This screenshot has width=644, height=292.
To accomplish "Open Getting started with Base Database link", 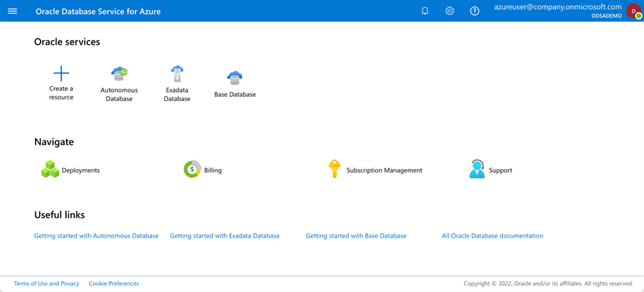I will pos(356,236).
